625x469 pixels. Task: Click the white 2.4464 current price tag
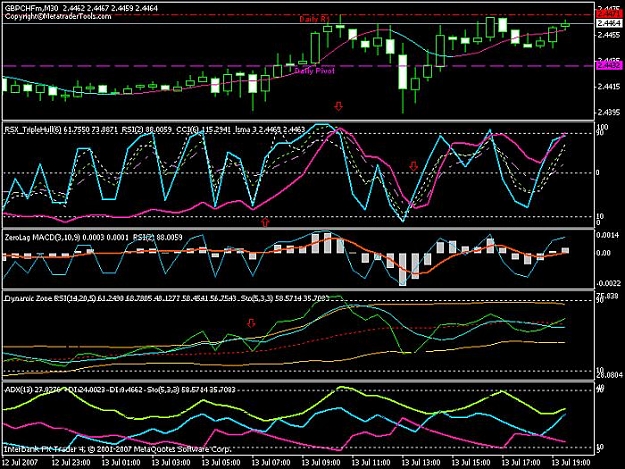coord(609,24)
